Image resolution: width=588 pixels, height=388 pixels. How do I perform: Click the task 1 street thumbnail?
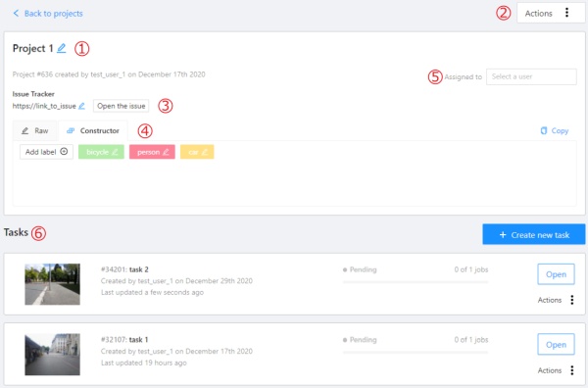point(53,355)
